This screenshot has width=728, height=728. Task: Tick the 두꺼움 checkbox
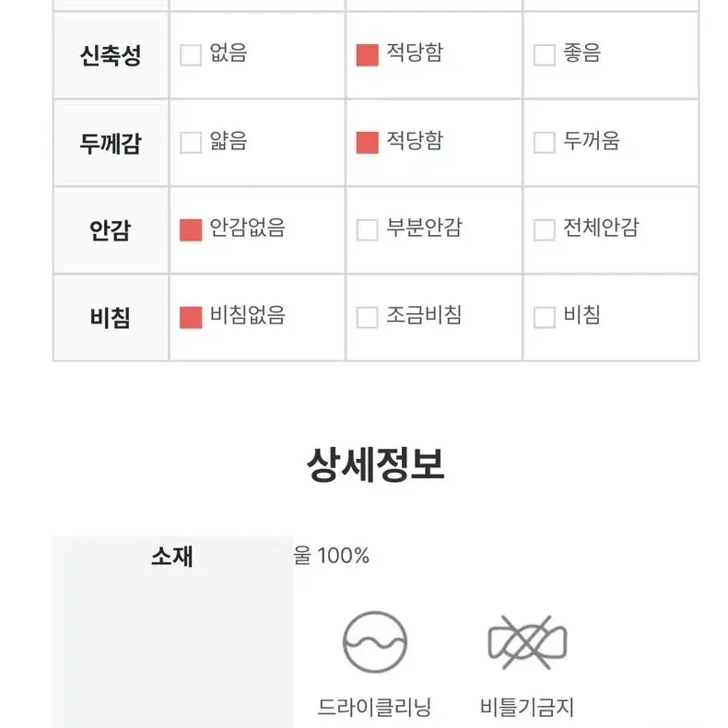(x=544, y=143)
